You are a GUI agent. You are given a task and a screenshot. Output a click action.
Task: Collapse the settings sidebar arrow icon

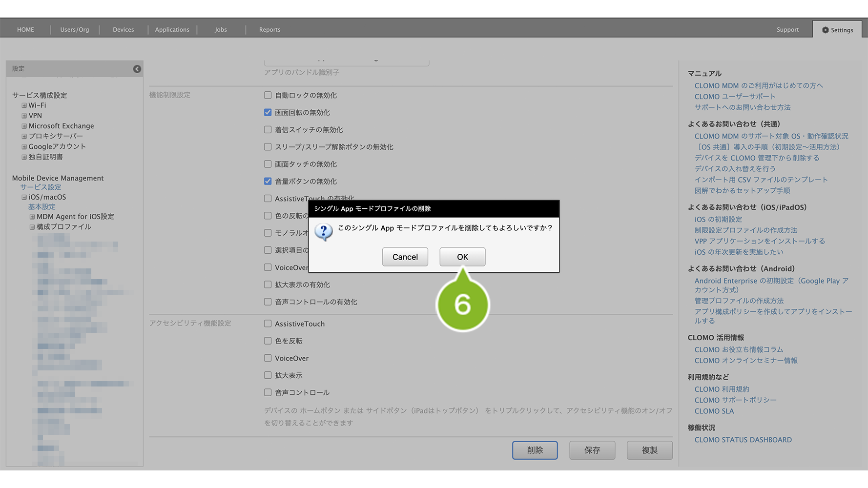point(137,69)
